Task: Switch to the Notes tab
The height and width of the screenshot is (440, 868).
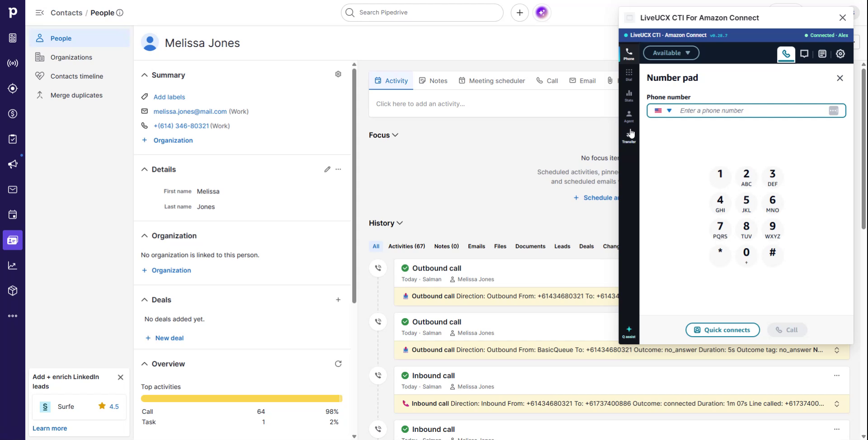Action: coord(433,81)
